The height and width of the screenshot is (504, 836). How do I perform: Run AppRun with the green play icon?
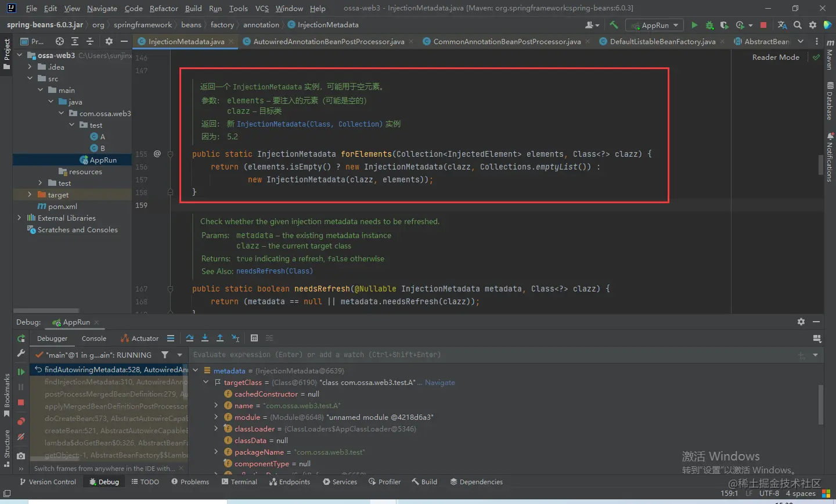694,25
